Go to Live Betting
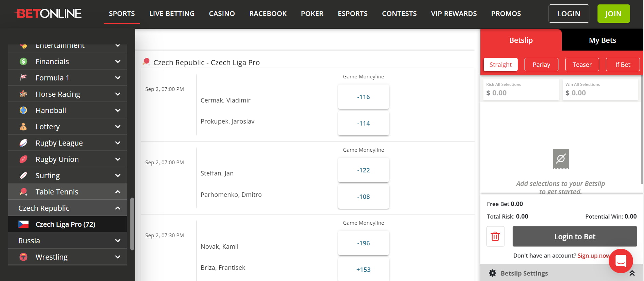 [x=172, y=14]
